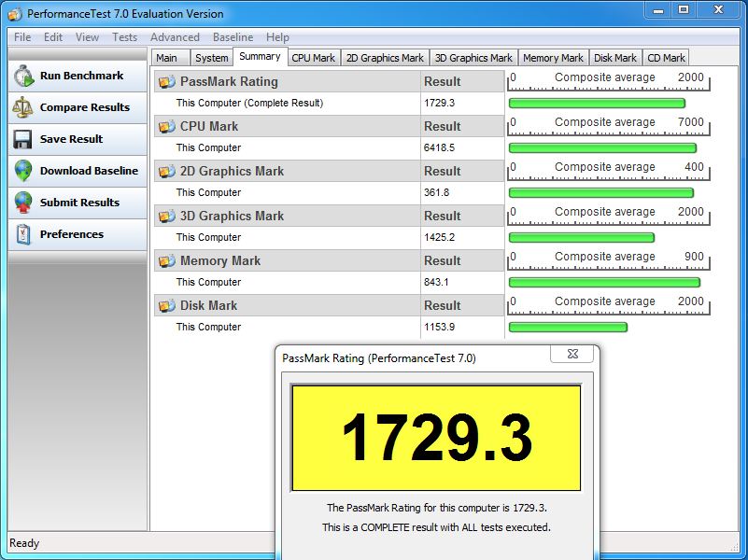
Task: Click the Submit Results globe icon
Action: tap(23, 203)
